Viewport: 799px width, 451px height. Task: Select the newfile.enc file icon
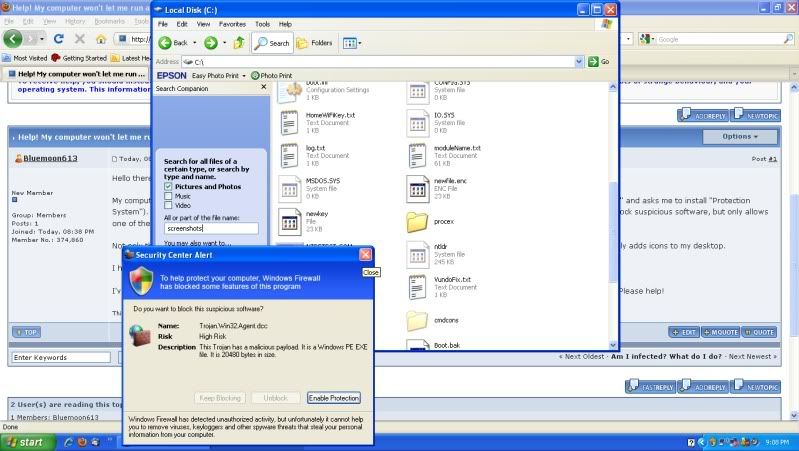point(417,189)
